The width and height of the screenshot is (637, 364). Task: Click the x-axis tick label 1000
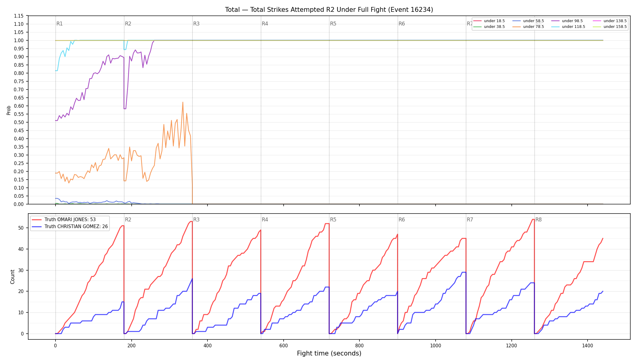[x=436, y=345]
